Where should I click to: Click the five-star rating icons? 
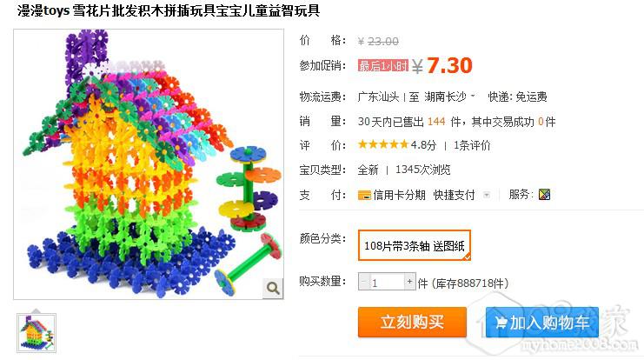pos(383,144)
